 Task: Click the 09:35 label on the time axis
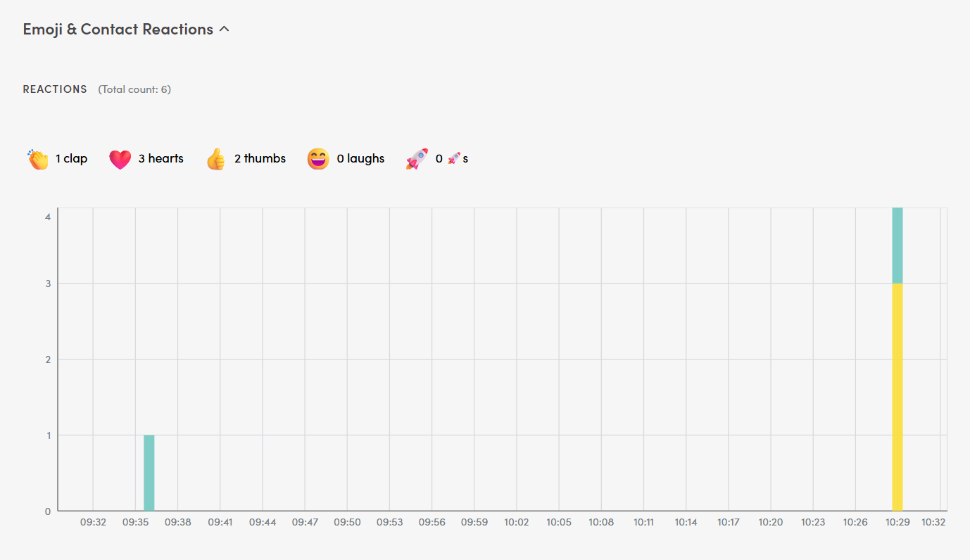pyautogui.click(x=136, y=522)
